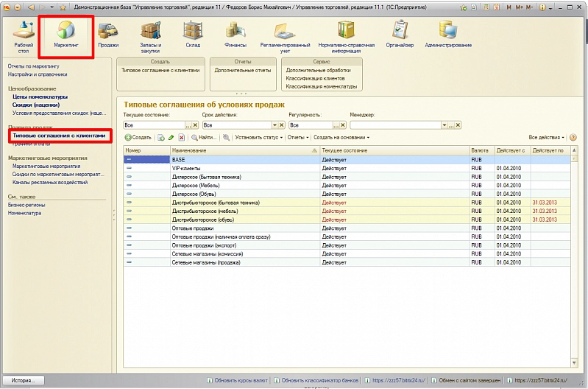Screen dimensions: 588x389
Task: Click the Создать button
Action: pyautogui.click(x=138, y=137)
